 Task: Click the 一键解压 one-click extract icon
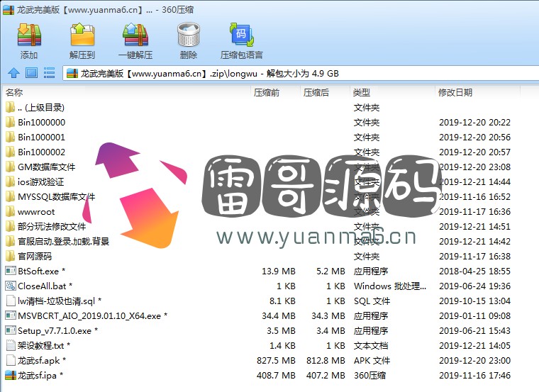[135, 35]
